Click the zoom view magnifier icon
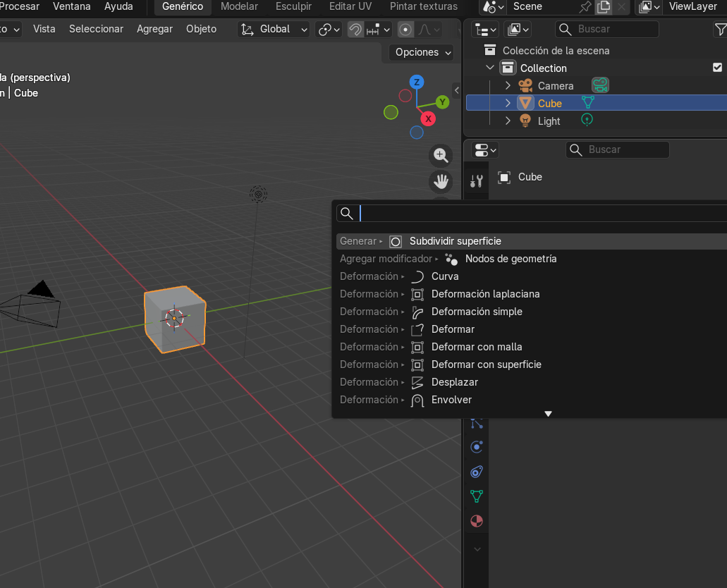 pyautogui.click(x=441, y=155)
